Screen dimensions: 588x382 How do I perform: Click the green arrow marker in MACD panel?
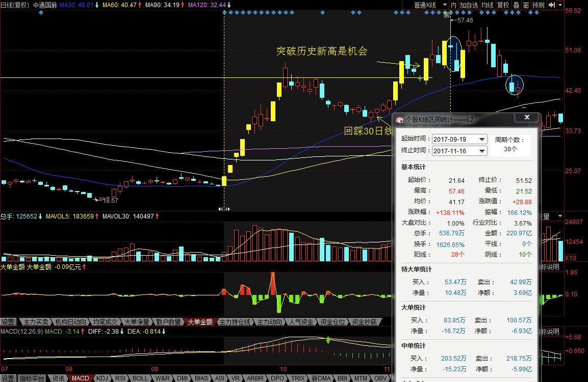[328, 340]
